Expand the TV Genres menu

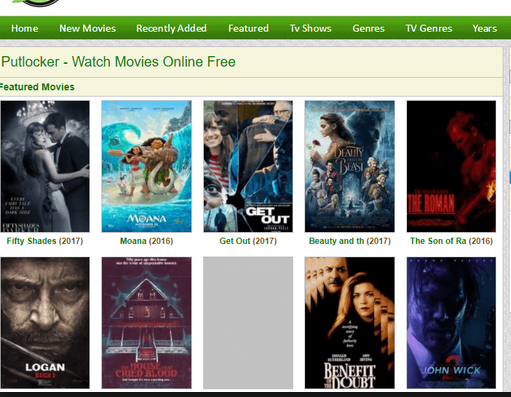point(429,28)
